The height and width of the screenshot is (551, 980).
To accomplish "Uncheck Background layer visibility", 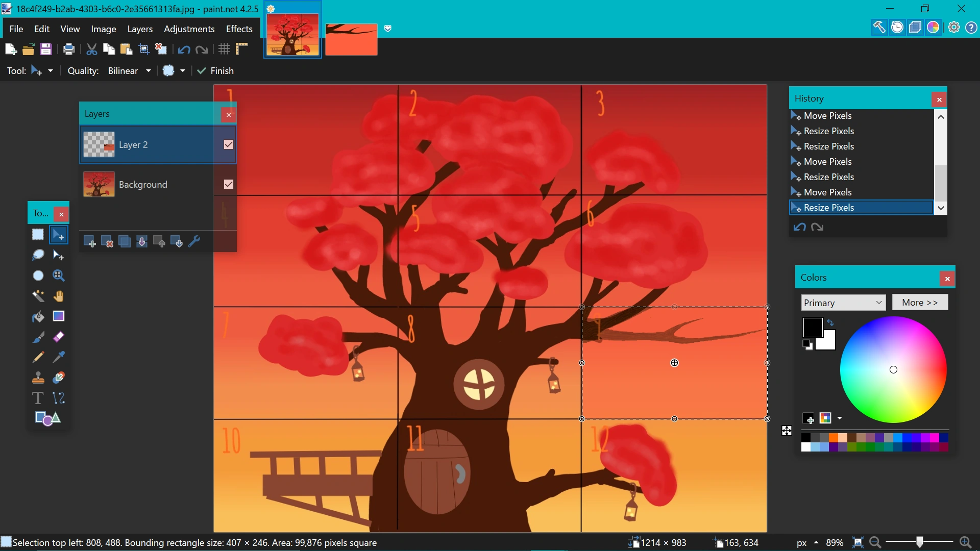I will click(x=229, y=184).
